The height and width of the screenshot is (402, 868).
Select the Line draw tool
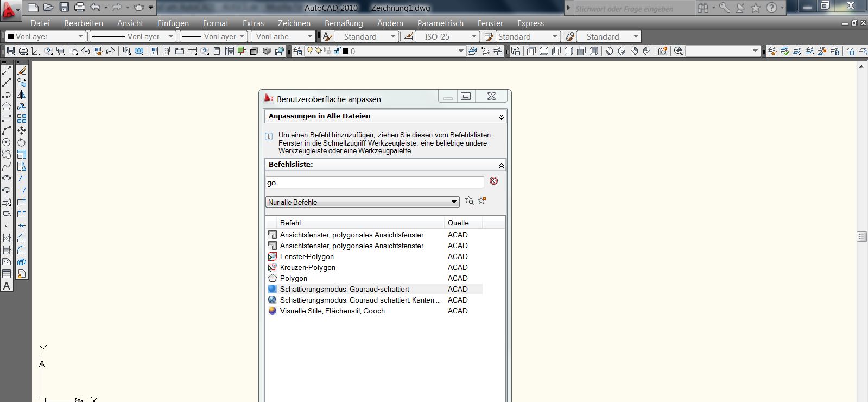click(x=7, y=71)
